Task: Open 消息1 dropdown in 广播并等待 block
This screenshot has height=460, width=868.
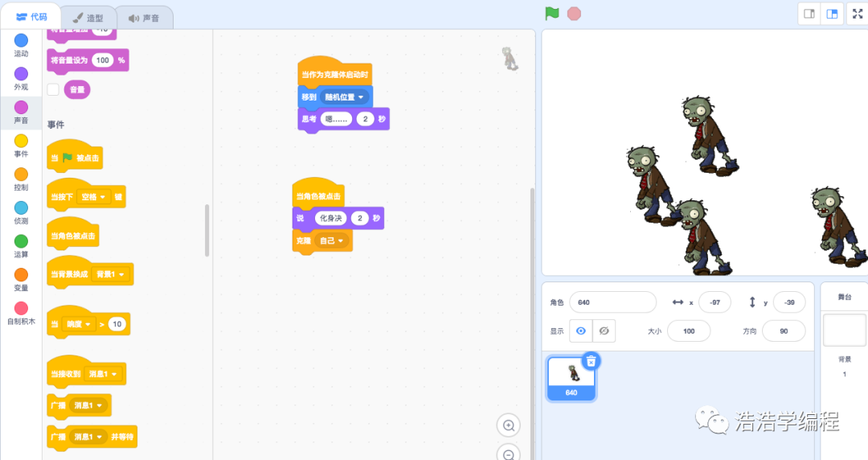Action: click(88, 437)
